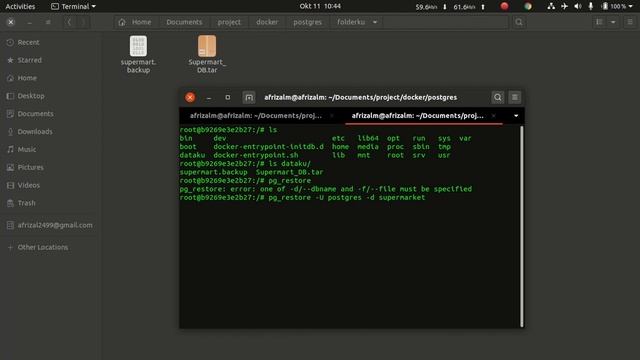
Task: Open Starred in the Files sidebar
Action: (x=29, y=60)
